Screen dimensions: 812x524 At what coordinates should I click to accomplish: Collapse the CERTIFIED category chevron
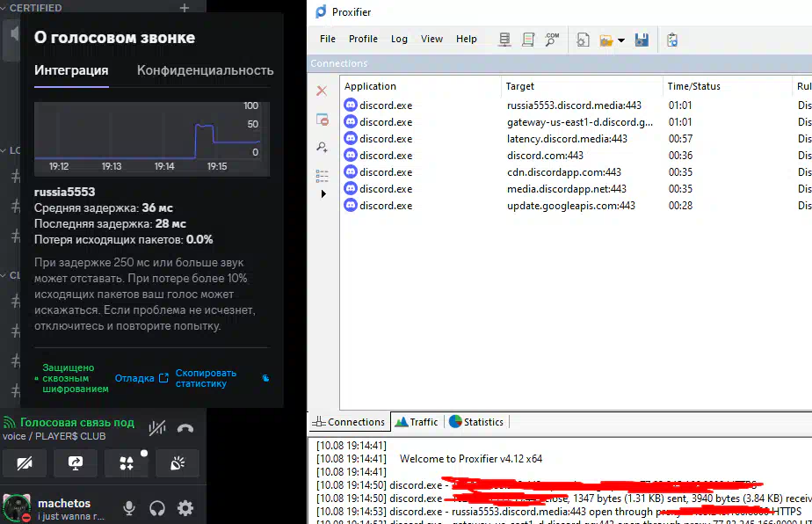4,8
